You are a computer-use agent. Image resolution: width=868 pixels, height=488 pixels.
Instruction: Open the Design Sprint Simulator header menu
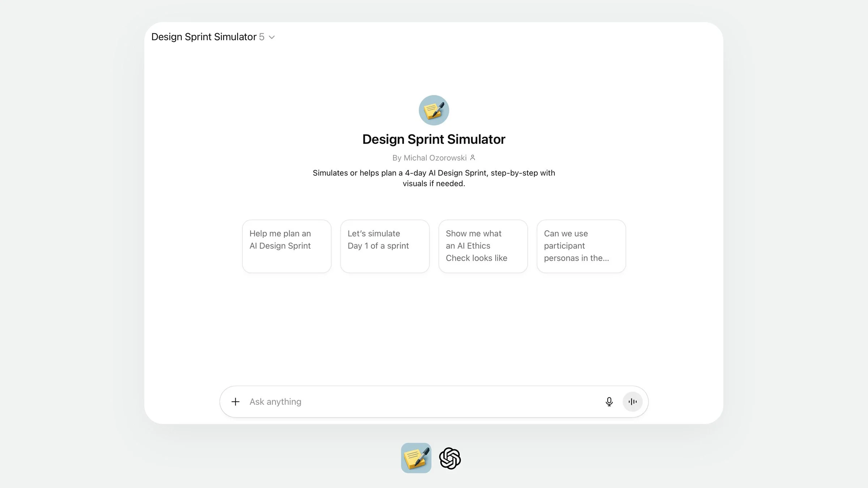(x=204, y=37)
